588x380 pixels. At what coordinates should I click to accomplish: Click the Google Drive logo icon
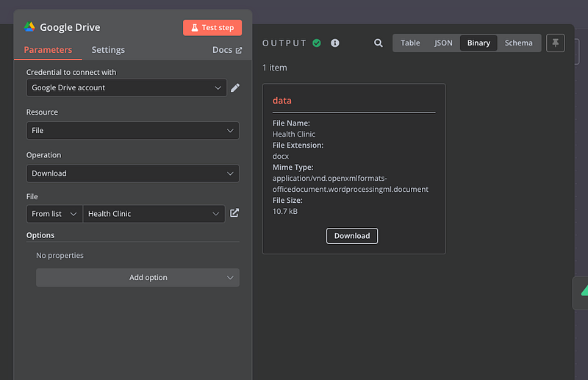(x=29, y=27)
